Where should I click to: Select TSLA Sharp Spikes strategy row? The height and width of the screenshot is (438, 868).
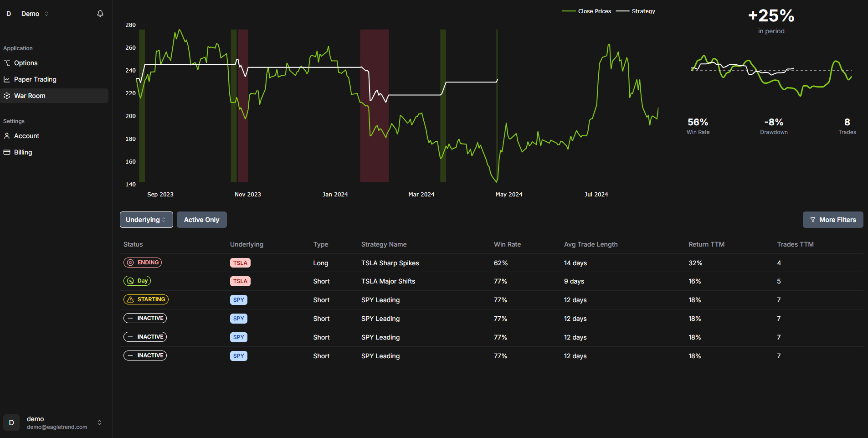point(492,263)
